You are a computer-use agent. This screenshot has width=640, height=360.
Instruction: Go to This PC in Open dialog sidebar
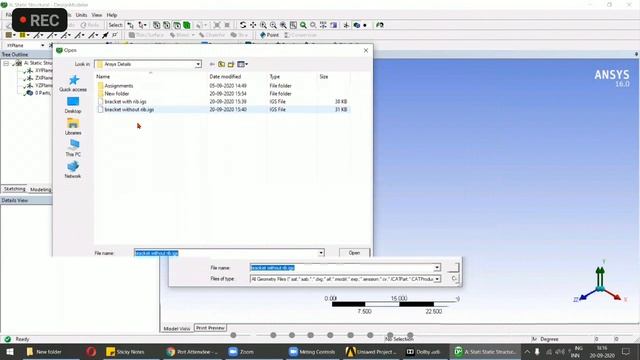(x=73, y=148)
